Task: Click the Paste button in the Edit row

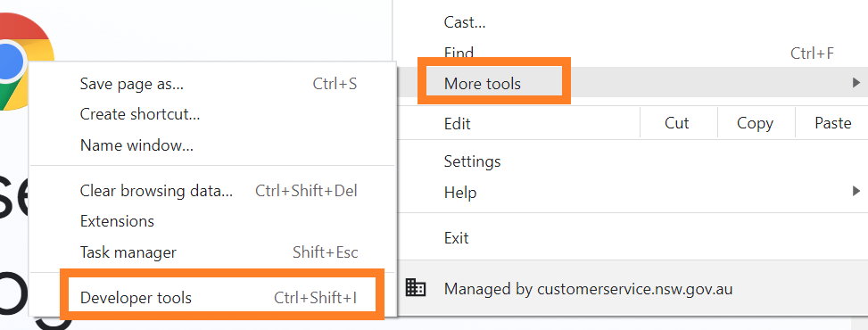Action: point(832,123)
